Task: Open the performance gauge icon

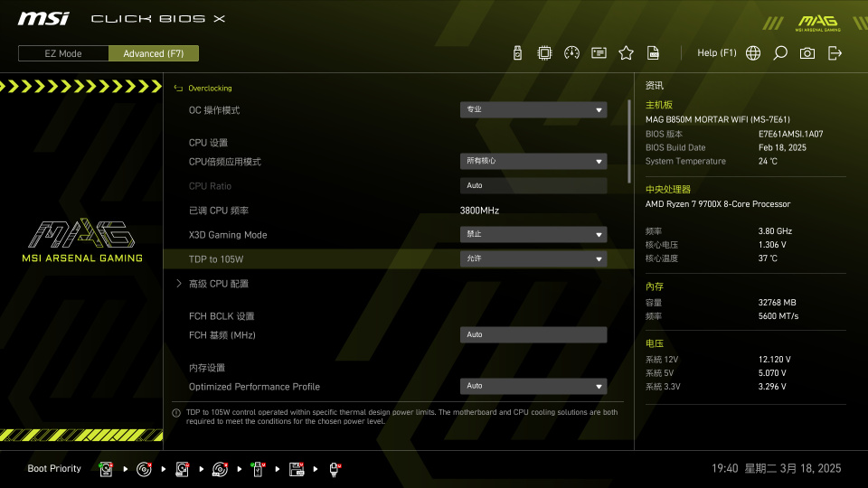Action: point(571,53)
